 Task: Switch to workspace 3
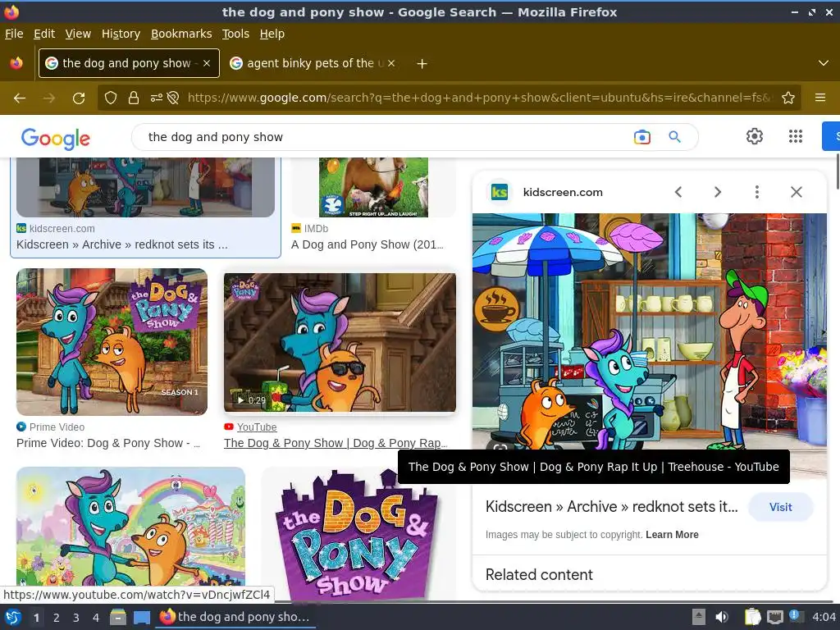pyautogui.click(x=76, y=618)
